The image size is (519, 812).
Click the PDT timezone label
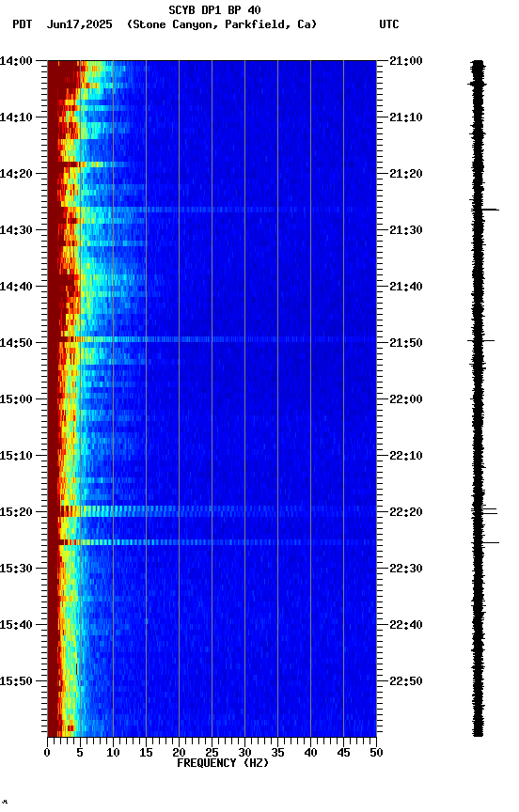23,24
